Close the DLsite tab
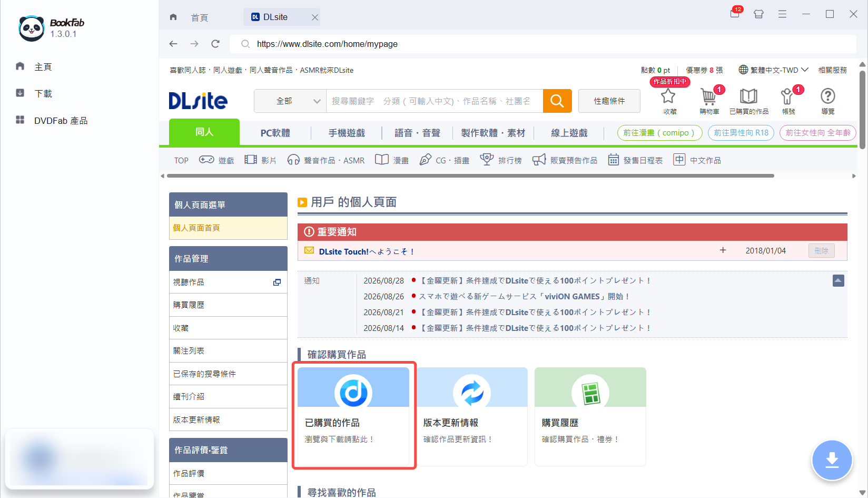Viewport: 868px width, 498px height. pos(314,17)
